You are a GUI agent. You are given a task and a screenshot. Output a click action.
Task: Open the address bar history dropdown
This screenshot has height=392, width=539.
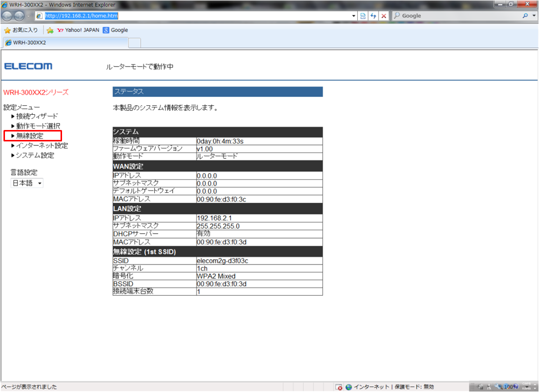[354, 16]
